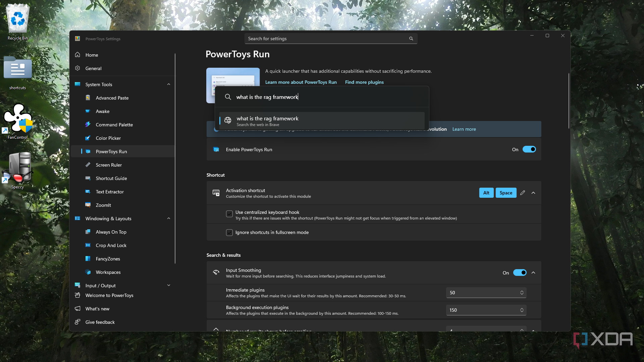Screen dimensions: 644x362
Task: Open Advanced Paste settings in the sidebar
Action: (x=123, y=98)
